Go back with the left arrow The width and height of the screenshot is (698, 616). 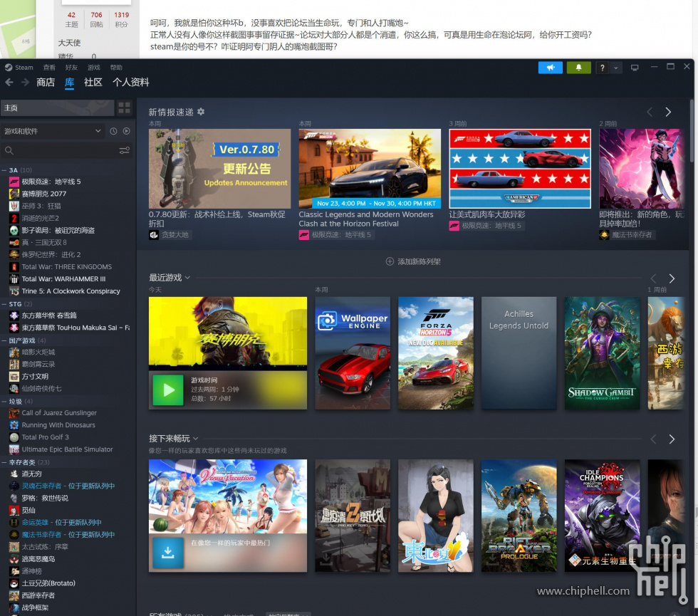point(9,83)
